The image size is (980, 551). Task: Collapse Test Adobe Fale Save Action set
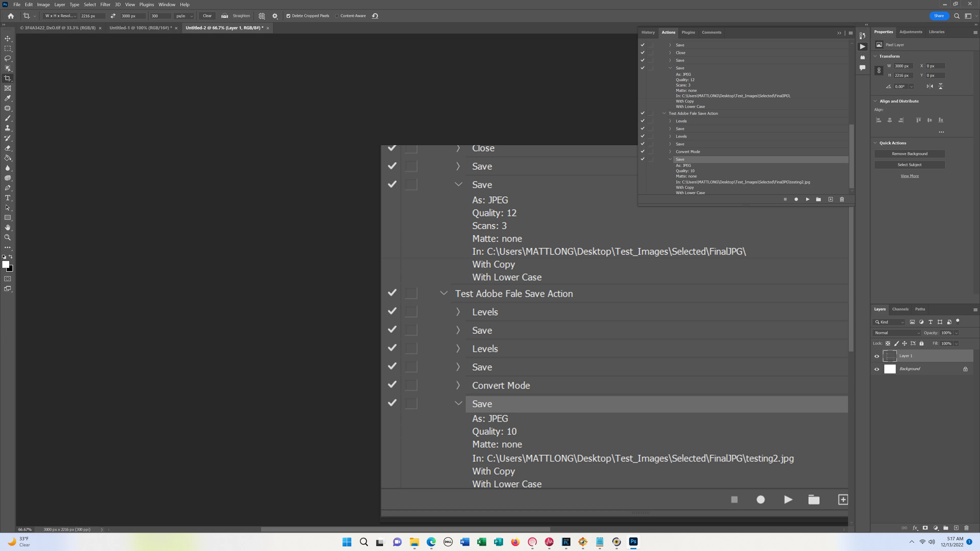pyautogui.click(x=664, y=113)
